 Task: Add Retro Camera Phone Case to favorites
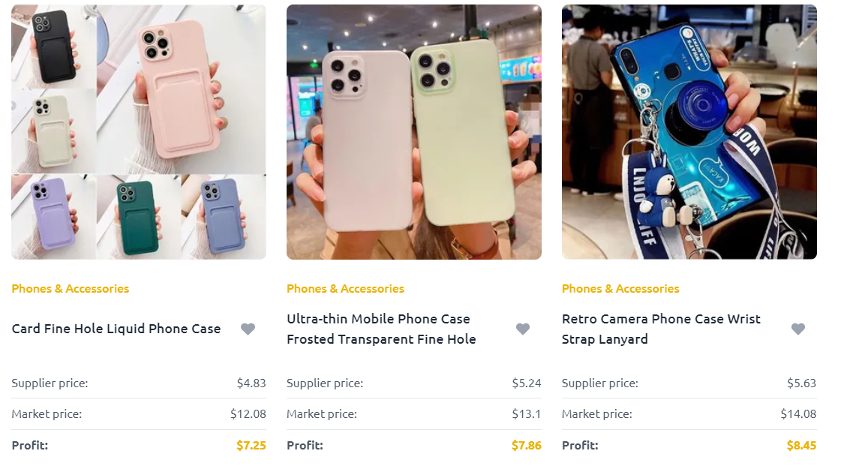click(798, 329)
